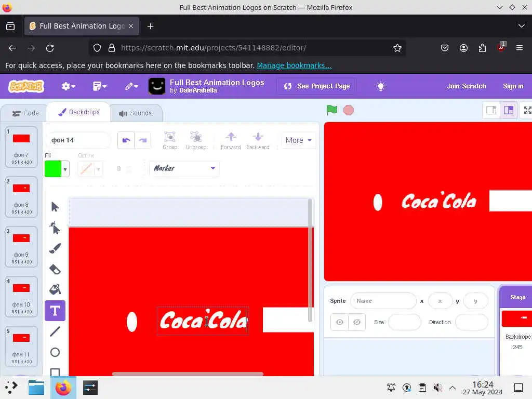Hide the sprite with crossed eye icon

[356, 322]
